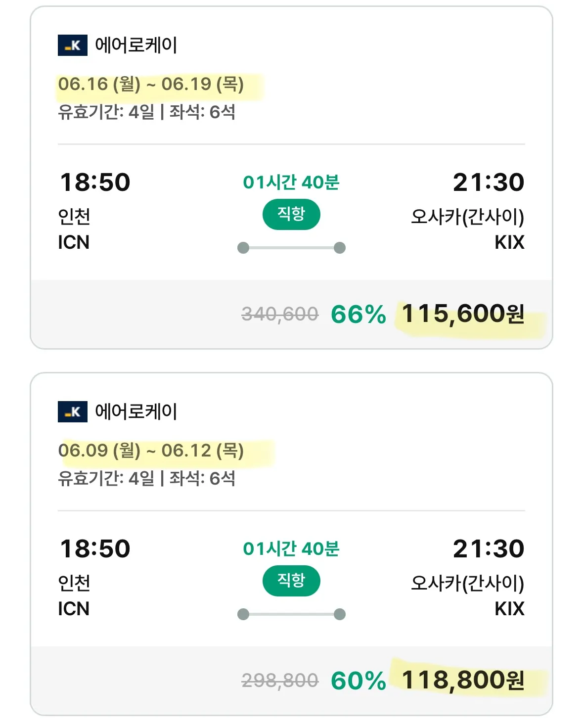This screenshot has height=728, width=583.
Task: Click strikethrough price 298,800
Action: pyautogui.click(x=280, y=681)
